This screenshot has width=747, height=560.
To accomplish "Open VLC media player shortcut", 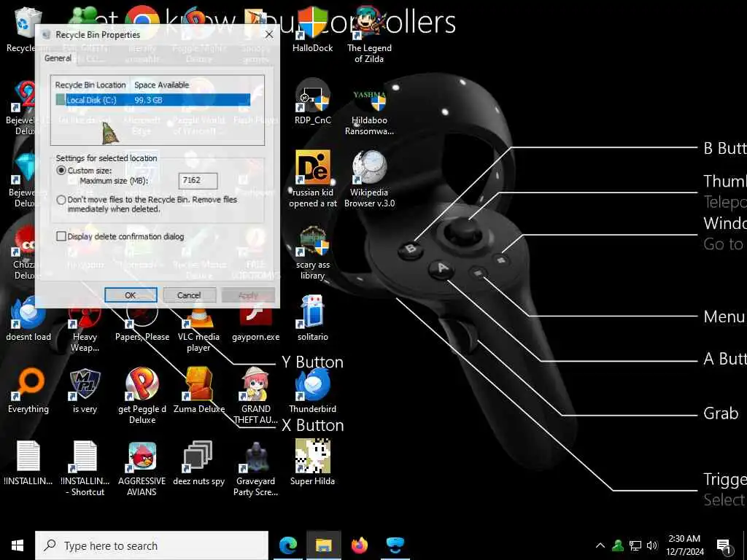I will click(198, 330).
